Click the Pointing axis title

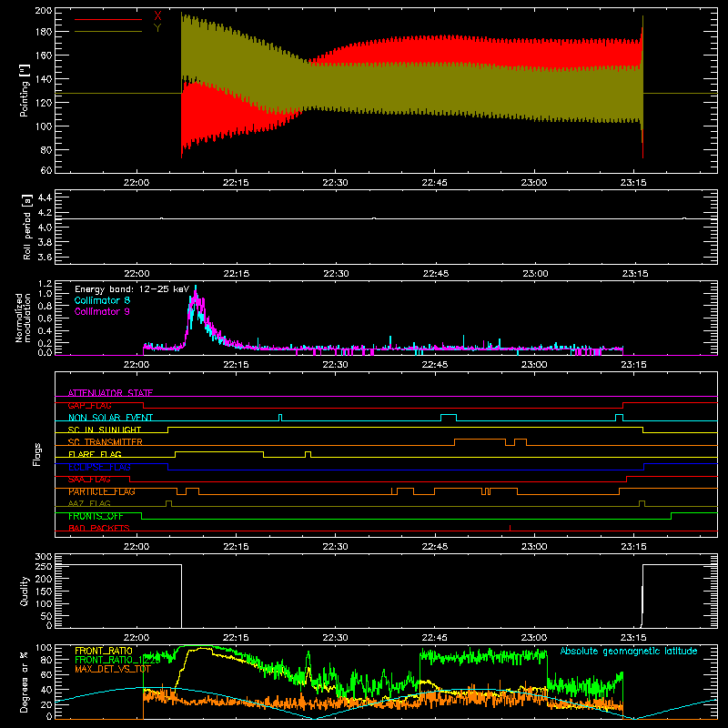click(25, 90)
